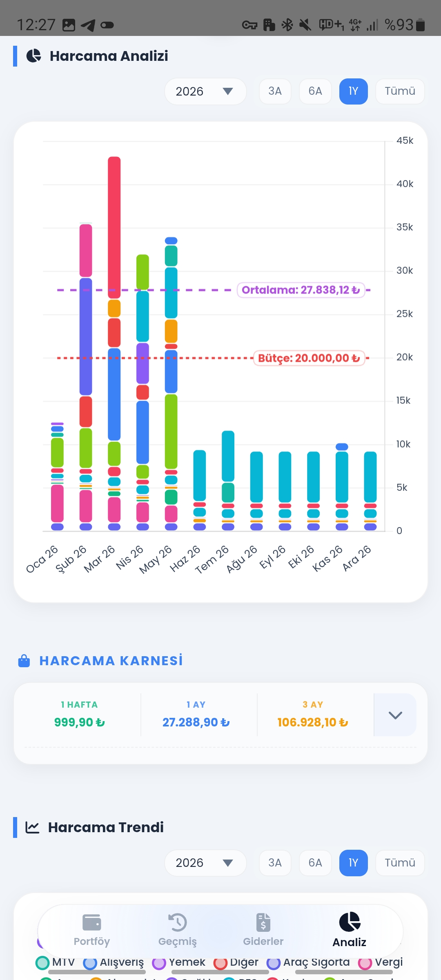This screenshot has width=441, height=980.
Task: Tap the Ara 26 spending bar
Action: (x=370, y=491)
